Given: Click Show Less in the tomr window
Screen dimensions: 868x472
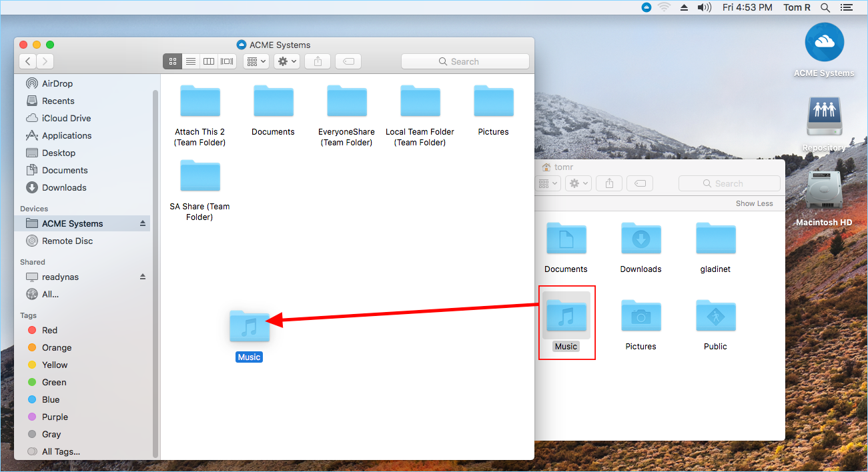Looking at the screenshot, I should tap(755, 203).
